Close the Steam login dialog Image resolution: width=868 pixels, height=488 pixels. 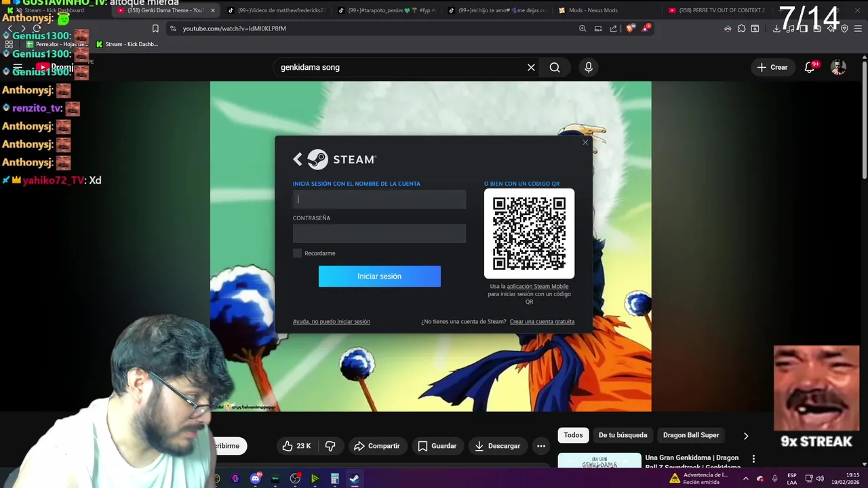[x=585, y=142]
